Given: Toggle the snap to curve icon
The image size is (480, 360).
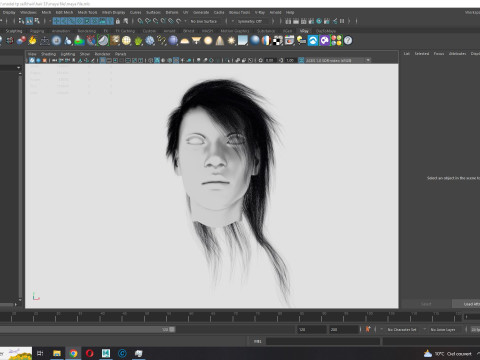Looking at the screenshot, I should pos(148,21).
